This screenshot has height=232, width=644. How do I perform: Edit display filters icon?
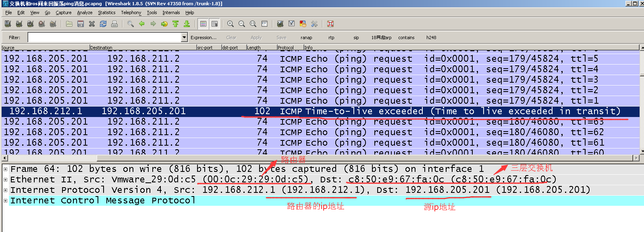[x=292, y=24]
